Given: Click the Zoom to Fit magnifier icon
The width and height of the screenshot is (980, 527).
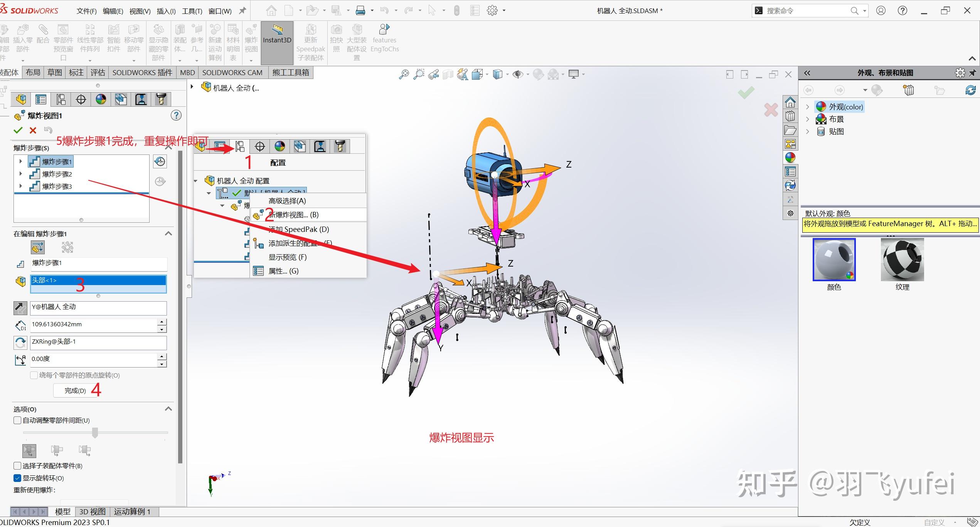Looking at the screenshot, I should (x=404, y=74).
